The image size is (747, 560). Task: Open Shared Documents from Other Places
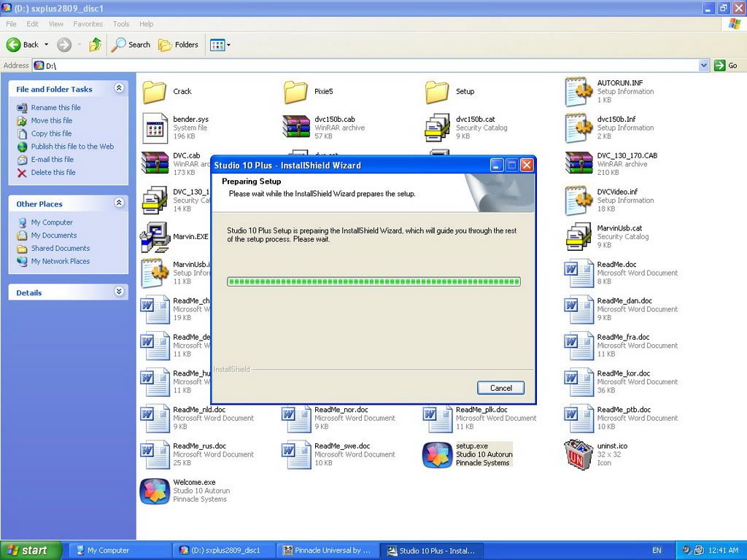[61, 248]
